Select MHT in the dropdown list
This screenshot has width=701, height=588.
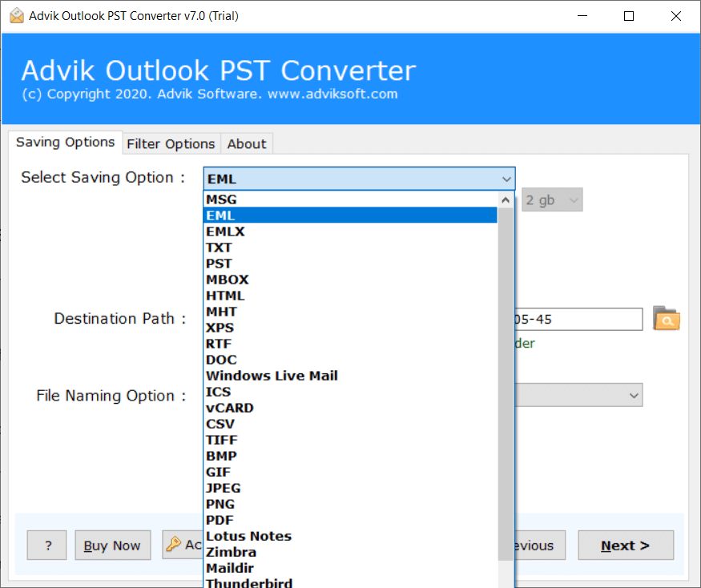pyautogui.click(x=351, y=312)
